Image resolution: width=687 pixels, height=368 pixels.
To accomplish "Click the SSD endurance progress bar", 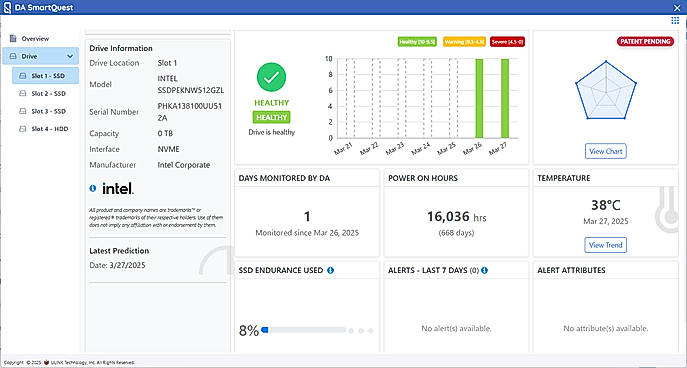I will coord(304,330).
